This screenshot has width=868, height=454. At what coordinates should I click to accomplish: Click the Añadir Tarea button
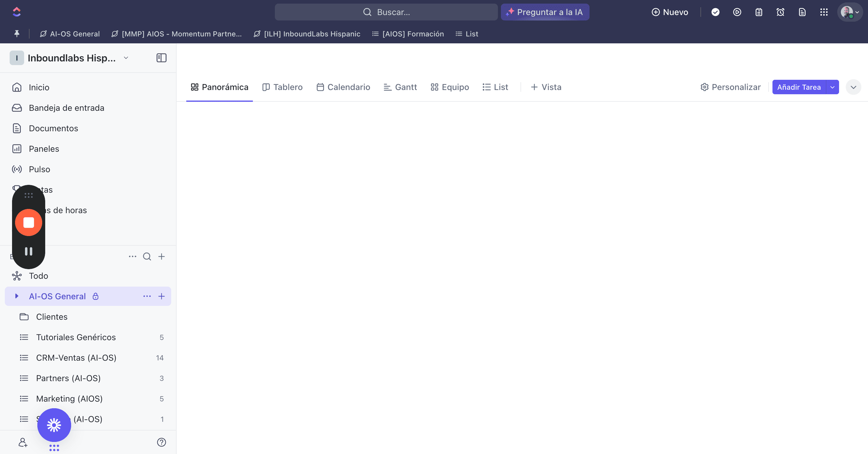click(x=799, y=87)
